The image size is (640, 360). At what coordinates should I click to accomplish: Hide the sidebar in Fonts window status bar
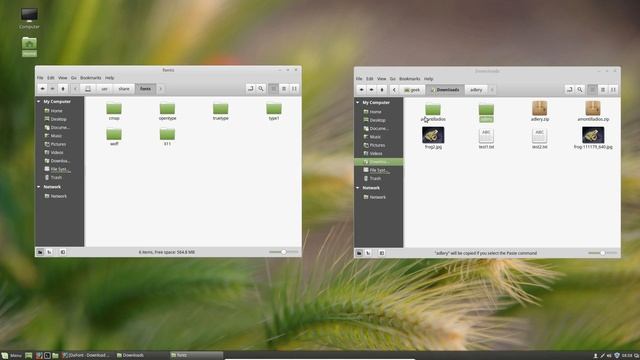coord(62,252)
